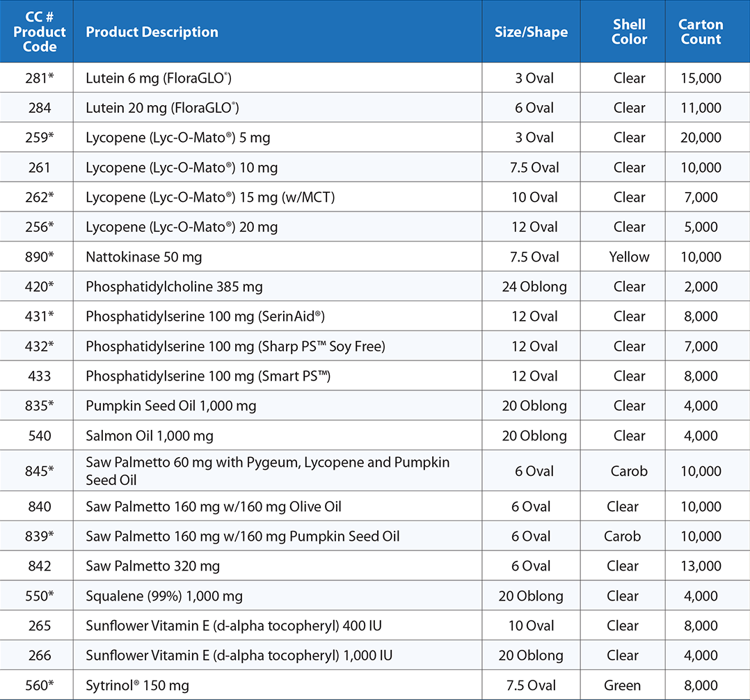Click 'Squalene (99%) 1,000 mg' description
Image resolution: width=750 pixels, height=700 pixels.
coord(164,596)
